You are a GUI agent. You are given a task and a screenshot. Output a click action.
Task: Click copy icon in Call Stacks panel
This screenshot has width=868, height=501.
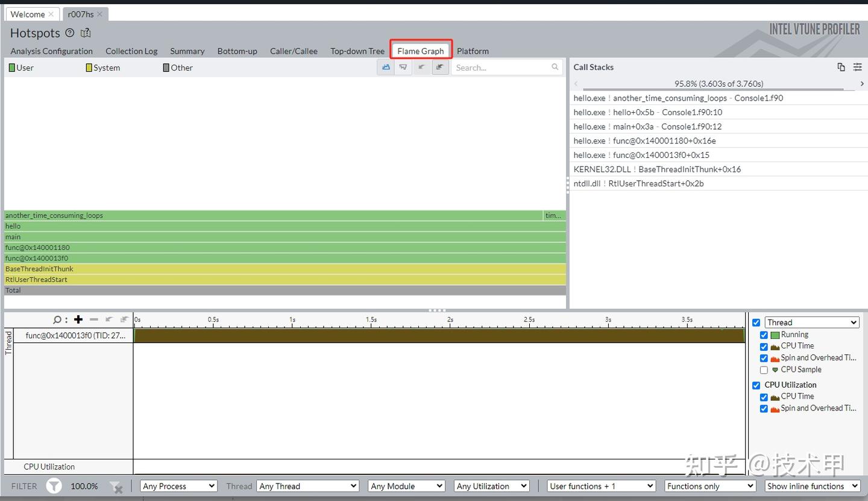[x=842, y=67]
